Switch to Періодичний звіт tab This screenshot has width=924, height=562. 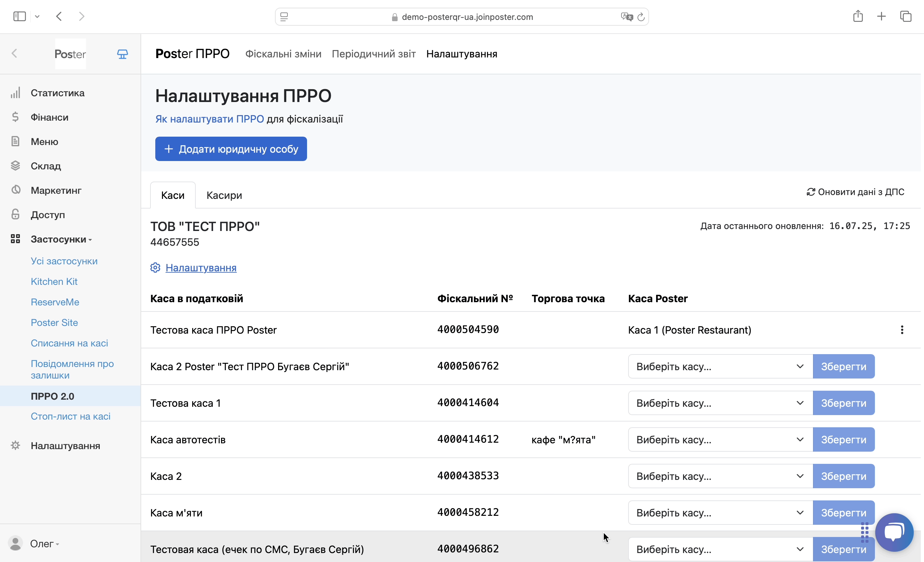click(373, 54)
